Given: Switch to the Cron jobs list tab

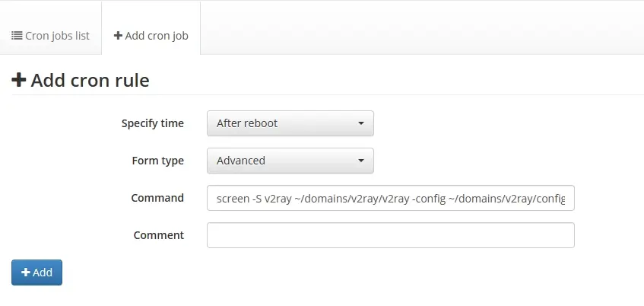Looking at the screenshot, I should (x=50, y=36).
